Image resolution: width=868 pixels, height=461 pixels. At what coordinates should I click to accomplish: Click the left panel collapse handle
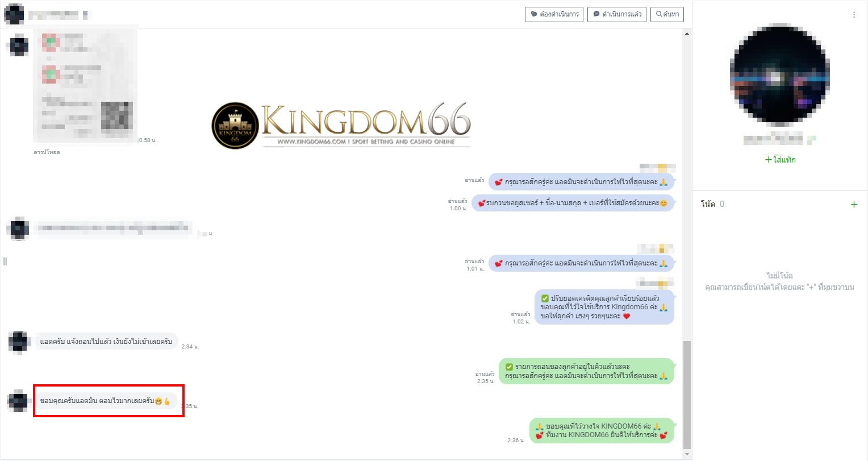[x=5, y=261]
